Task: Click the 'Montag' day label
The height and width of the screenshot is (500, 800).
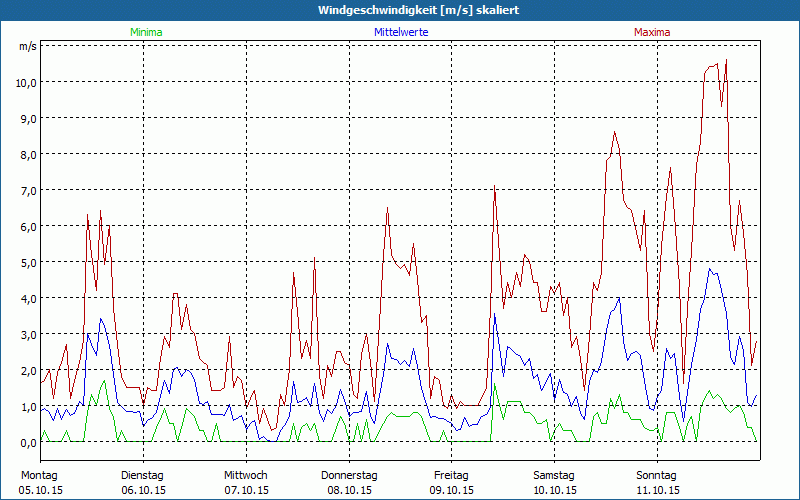Action: pyautogui.click(x=39, y=476)
